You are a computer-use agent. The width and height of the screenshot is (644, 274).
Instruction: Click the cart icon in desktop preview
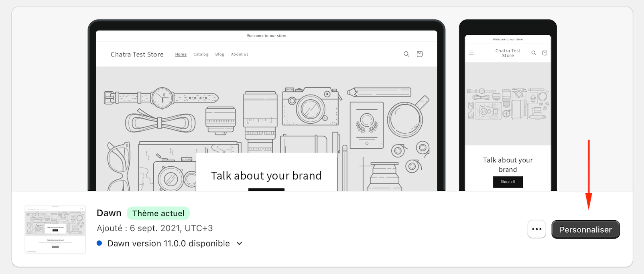click(x=420, y=54)
